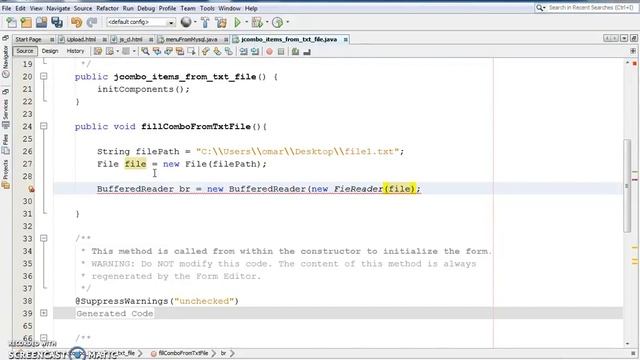The image size is (640, 360).
Task: Open the Projects side panel
Action: 6,174
